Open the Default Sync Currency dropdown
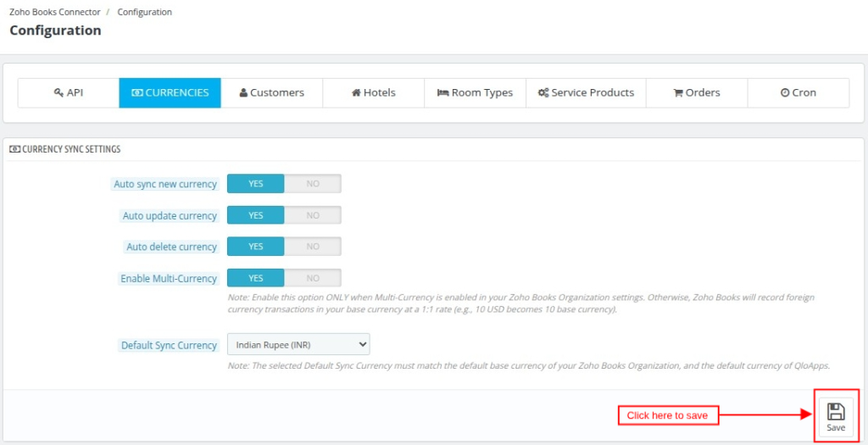This screenshot has width=868, height=445. 298,344
